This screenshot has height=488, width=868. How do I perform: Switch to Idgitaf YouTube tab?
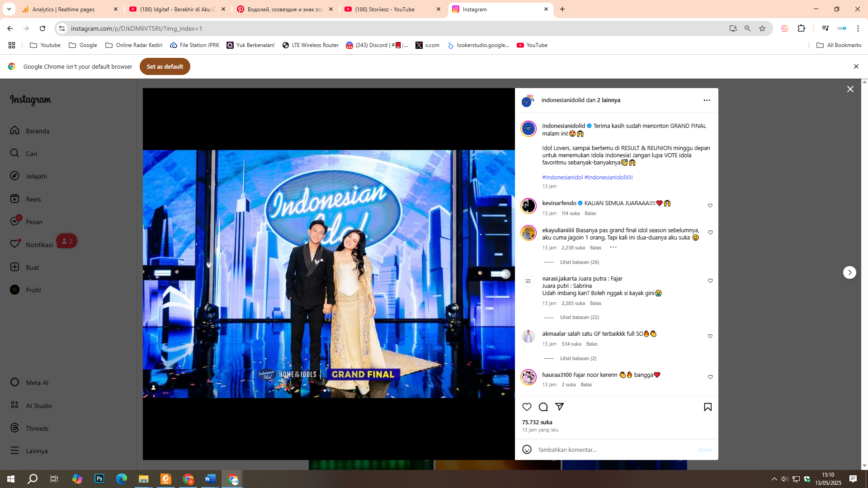(x=177, y=9)
